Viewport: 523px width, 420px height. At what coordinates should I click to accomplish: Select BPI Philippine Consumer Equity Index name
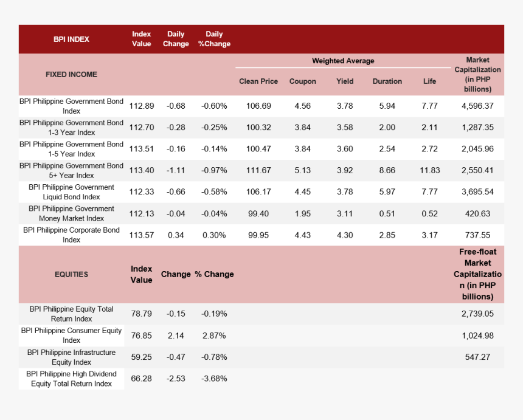[x=71, y=336]
